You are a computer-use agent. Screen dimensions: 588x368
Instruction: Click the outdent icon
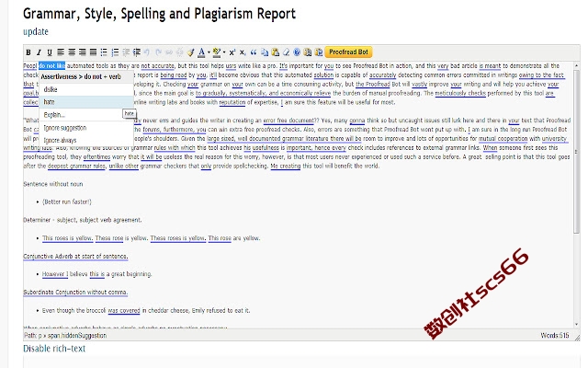click(x=126, y=52)
